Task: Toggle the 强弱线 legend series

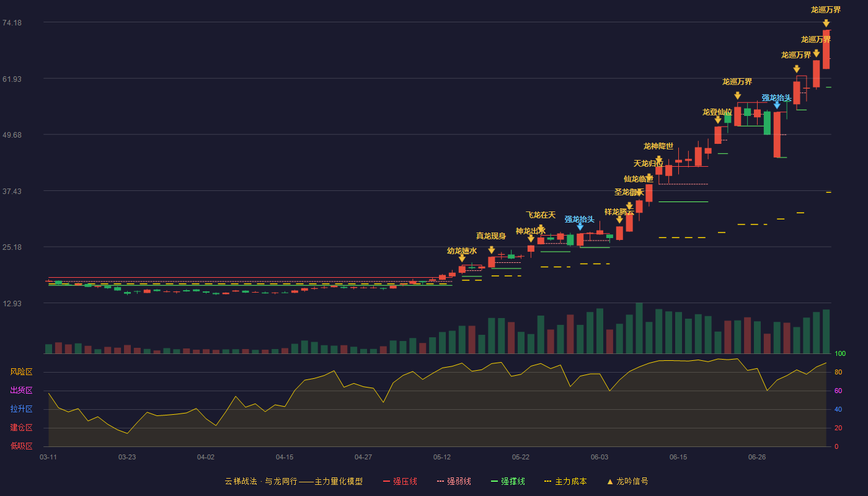Action: pyautogui.click(x=454, y=481)
